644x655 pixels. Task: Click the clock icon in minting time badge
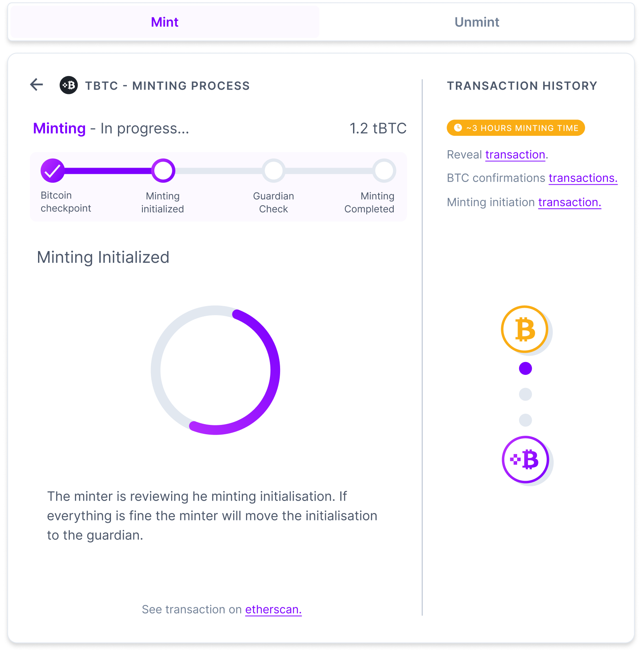pyautogui.click(x=458, y=128)
